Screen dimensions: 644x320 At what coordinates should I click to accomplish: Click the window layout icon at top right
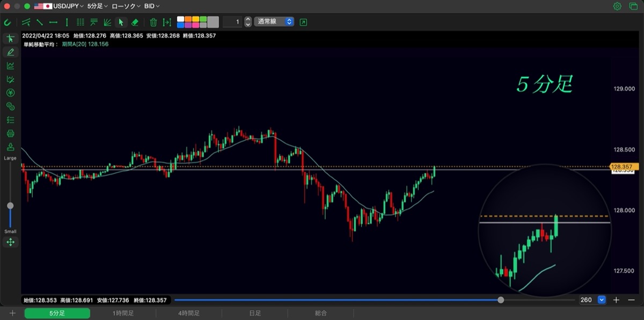pyautogui.click(x=633, y=6)
